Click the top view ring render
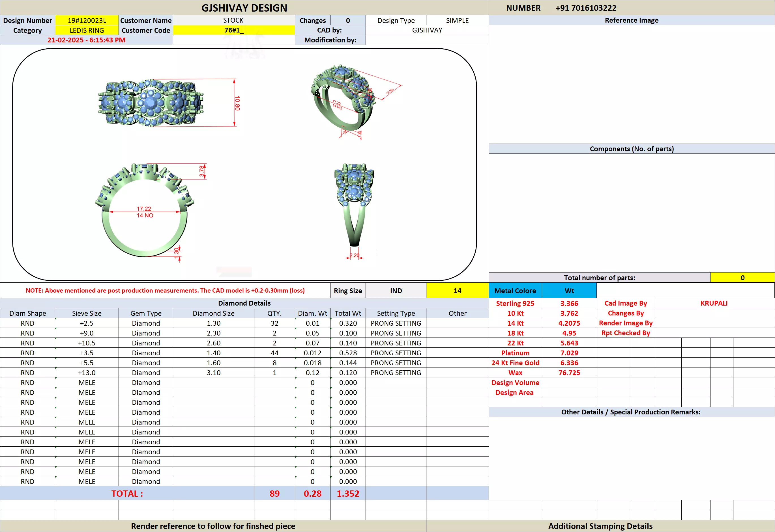 (151, 103)
